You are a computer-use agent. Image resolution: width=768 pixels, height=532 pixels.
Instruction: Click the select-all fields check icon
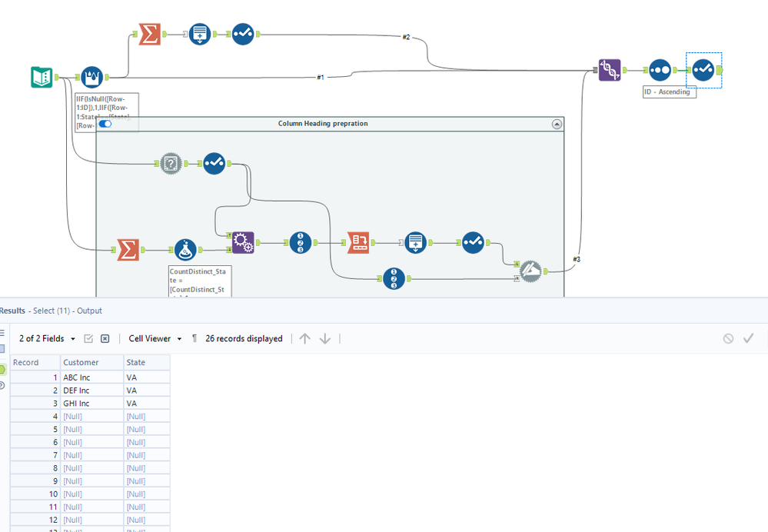pyautogui.click(x=88, y=338)
